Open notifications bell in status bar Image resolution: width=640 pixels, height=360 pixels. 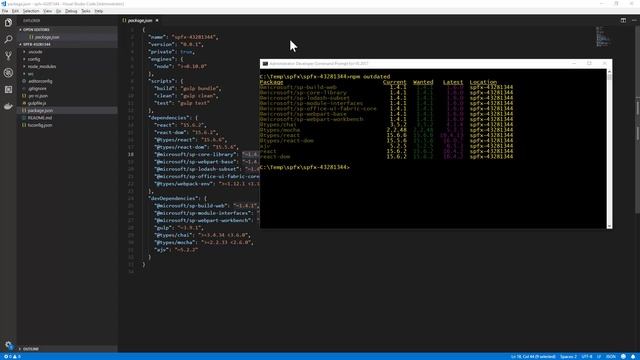(x=633, y=357)
